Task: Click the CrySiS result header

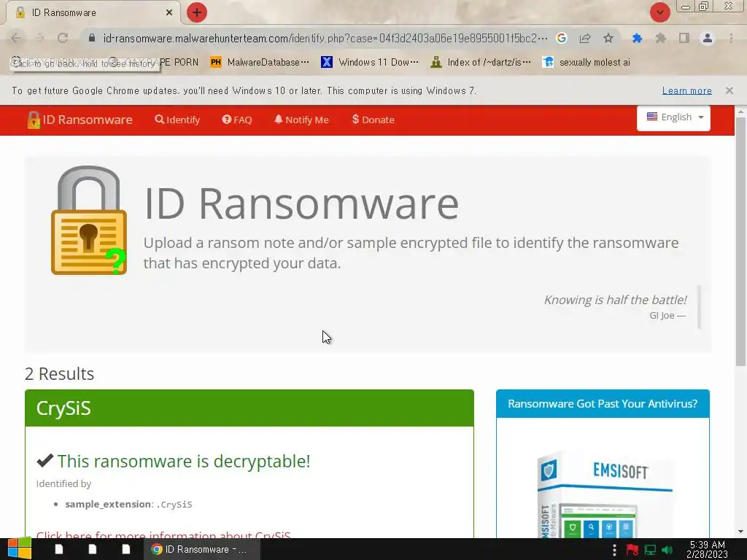Action: pos(249,408)
